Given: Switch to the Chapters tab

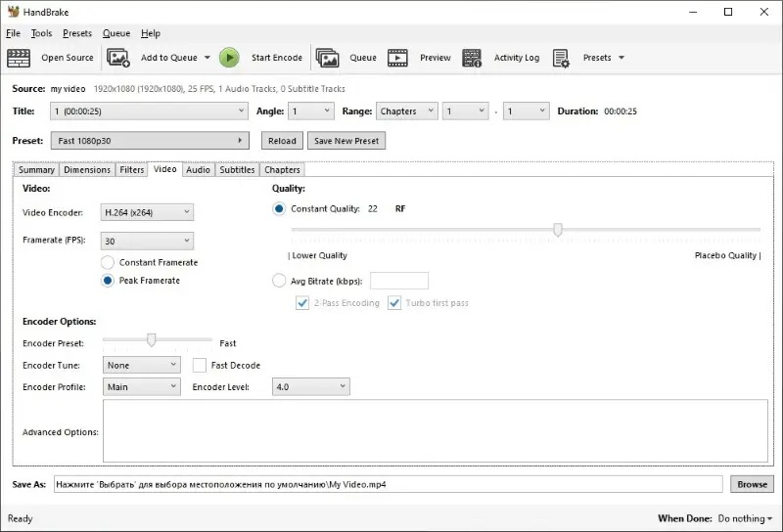Looking at the screenshot, I should tap(282, 170).
